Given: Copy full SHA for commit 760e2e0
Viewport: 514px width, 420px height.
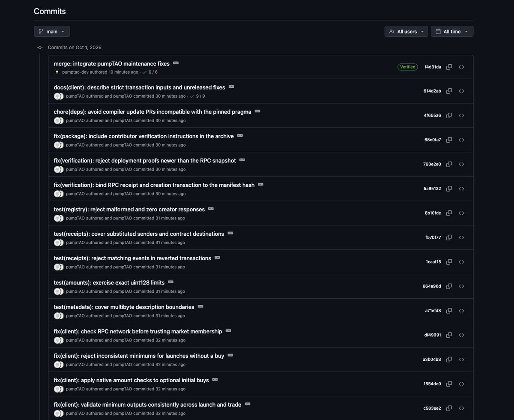Looking at the screenshot, I should pos(449,164).
